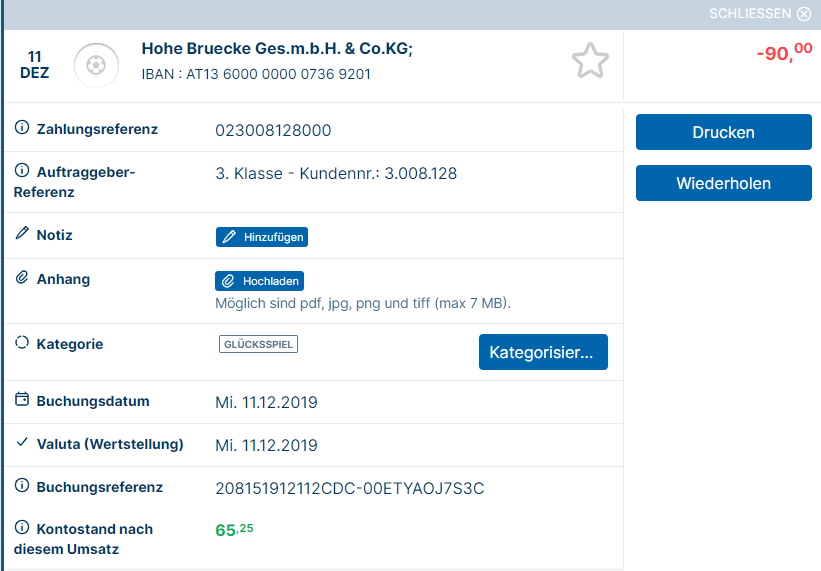Click the circular Kategorie icon
The image size is (821, 571).
[x=22, y=342]
